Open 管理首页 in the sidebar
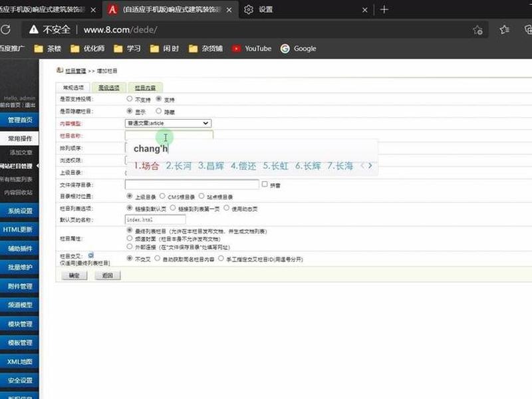 tap(19, 120)
